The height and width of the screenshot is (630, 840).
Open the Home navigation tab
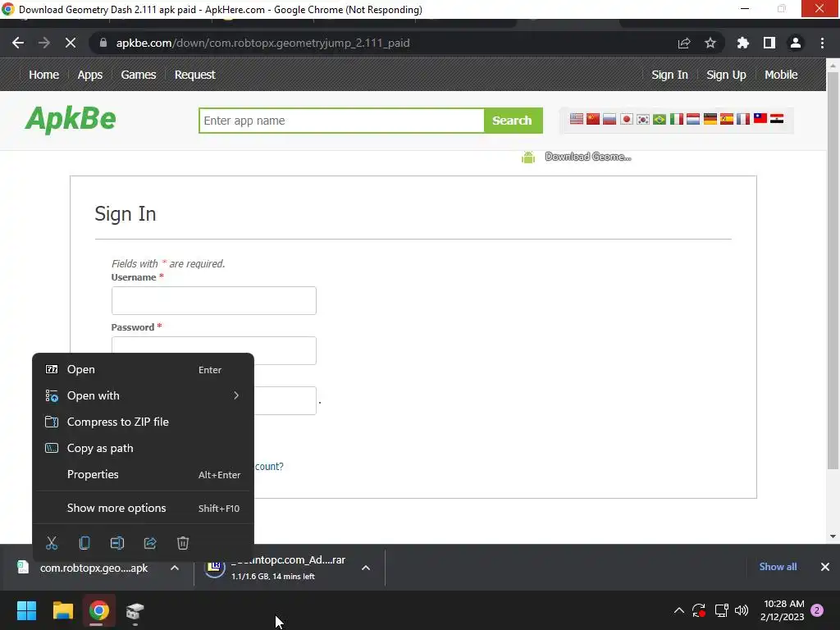44,75
